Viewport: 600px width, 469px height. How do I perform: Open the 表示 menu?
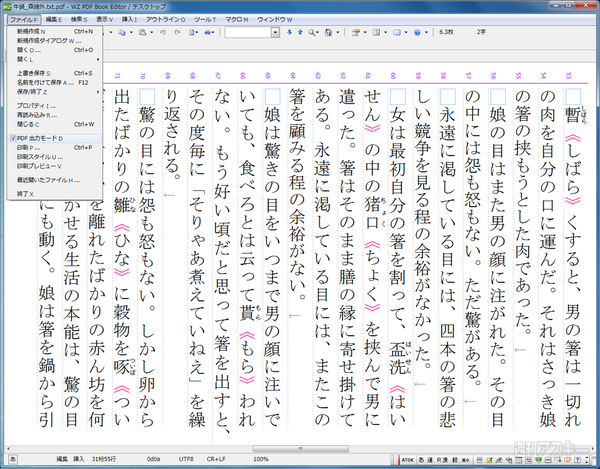(x=104, y=20)
